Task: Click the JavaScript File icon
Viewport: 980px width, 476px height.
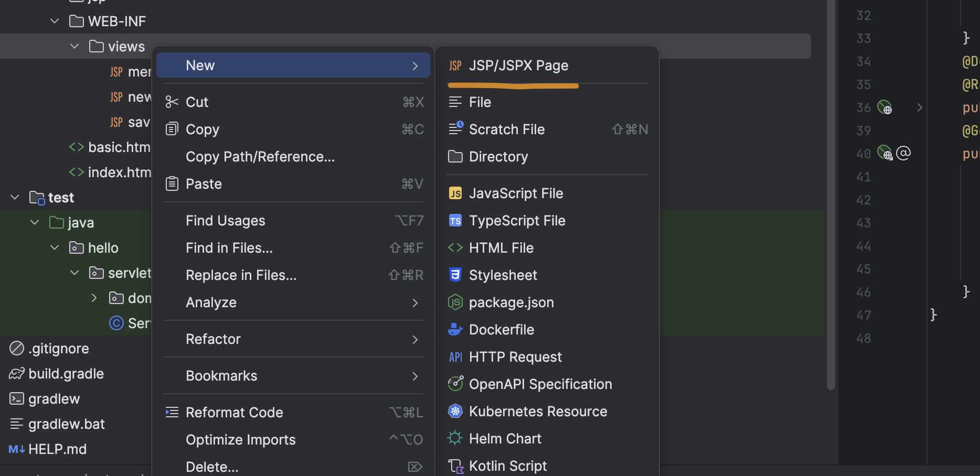Action: [455, 193]
